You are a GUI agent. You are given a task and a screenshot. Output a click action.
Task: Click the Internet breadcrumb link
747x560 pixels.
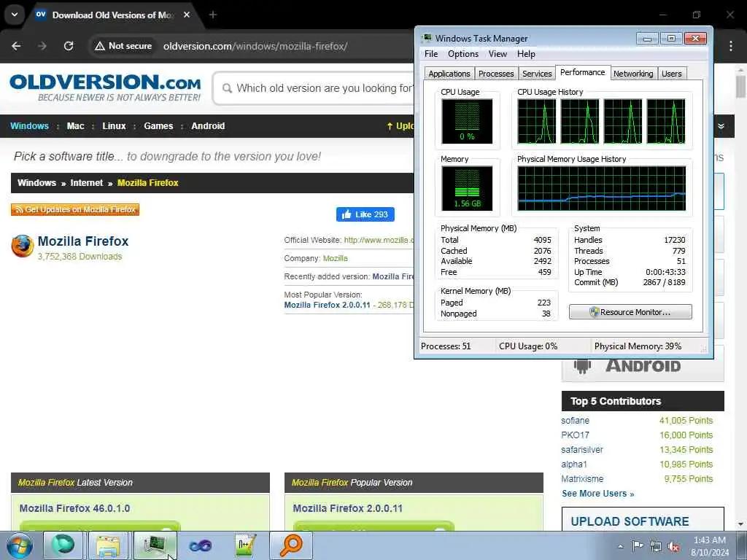pyautogui.click(x=86, y=183)
